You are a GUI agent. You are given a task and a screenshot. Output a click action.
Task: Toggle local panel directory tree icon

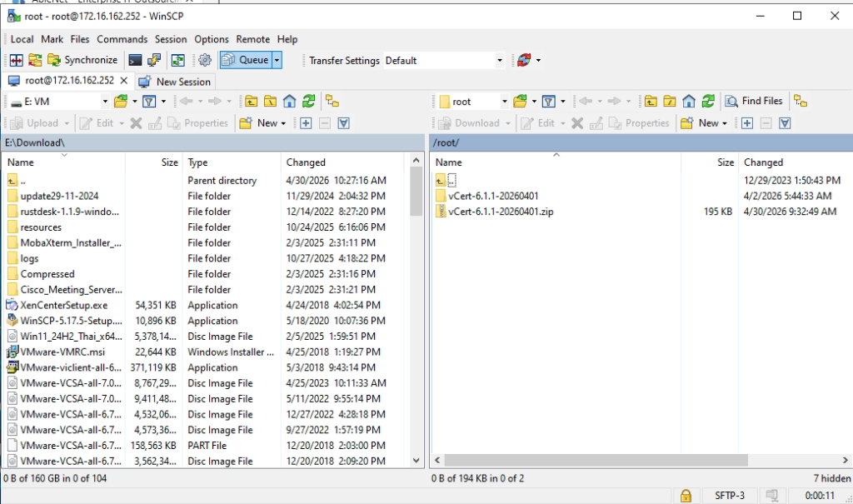pyautogui.click(x=332, y=102)
